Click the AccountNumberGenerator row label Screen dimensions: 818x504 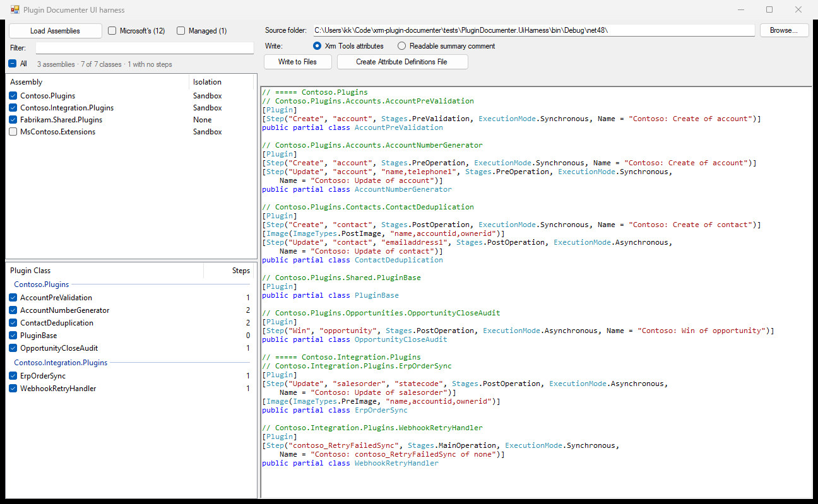pos(65,310)
